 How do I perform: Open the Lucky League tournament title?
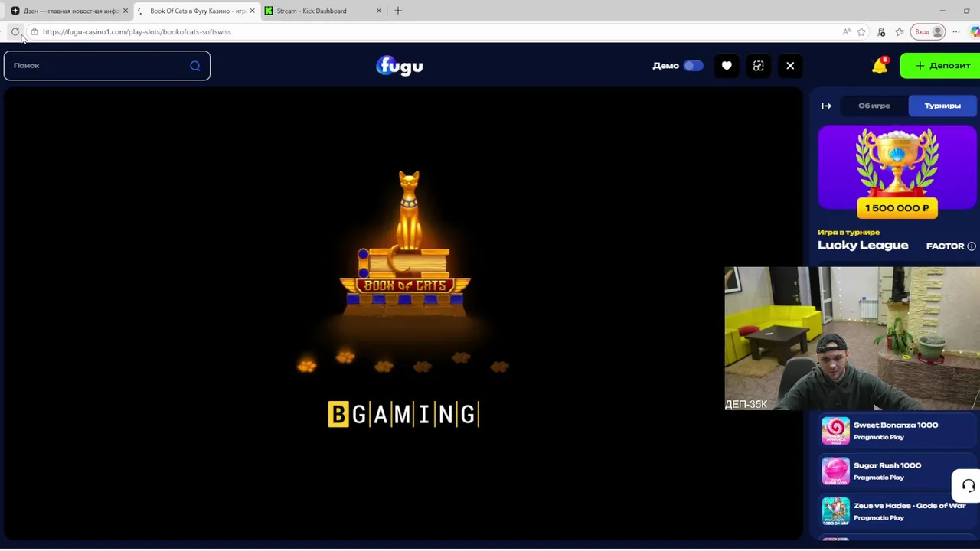coord(863,246)
